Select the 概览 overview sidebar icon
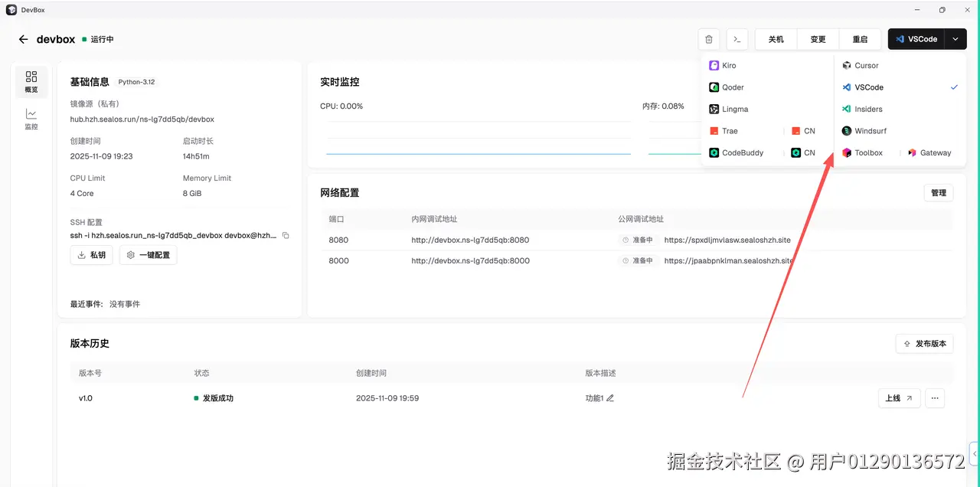This screenshot has width=980, height=487. (31, 82)
